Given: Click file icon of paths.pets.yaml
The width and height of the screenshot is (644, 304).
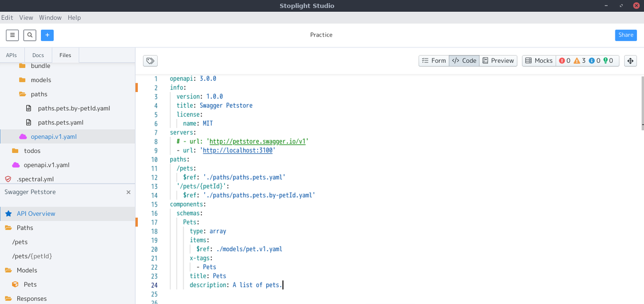Looking at the screenshot, I should [29, 123].
